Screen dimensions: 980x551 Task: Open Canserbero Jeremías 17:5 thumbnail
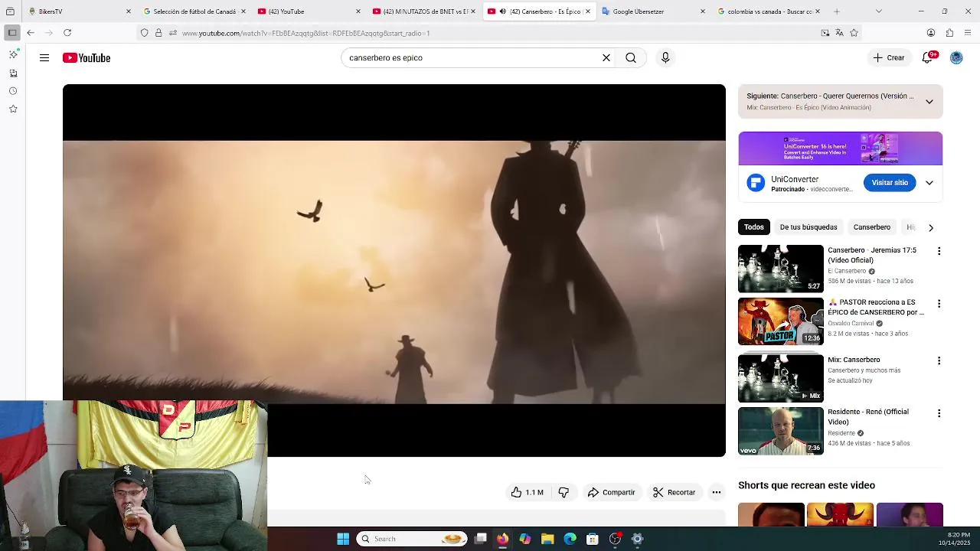[x=781, y=269]
